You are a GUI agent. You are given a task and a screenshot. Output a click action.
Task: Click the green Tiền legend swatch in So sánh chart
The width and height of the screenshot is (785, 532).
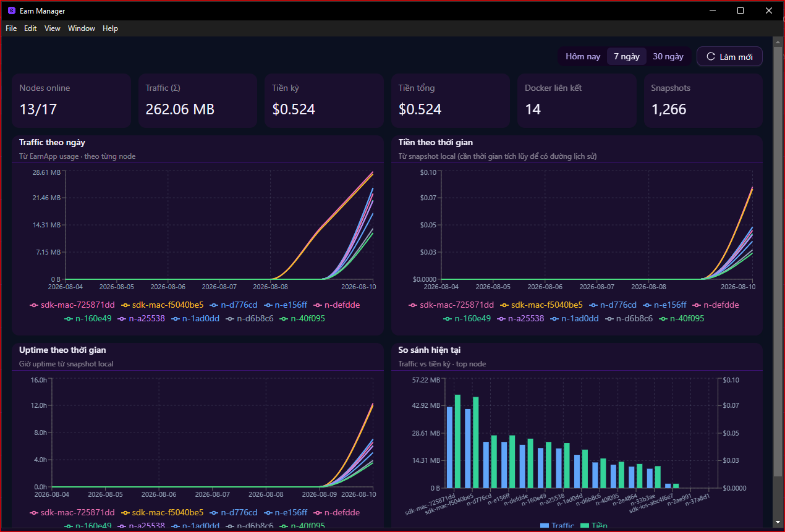pyautogui.click(x=584, y=526)
